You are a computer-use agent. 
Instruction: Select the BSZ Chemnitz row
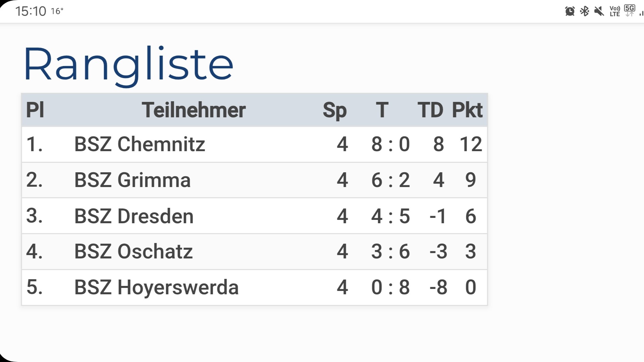(255, 144)
